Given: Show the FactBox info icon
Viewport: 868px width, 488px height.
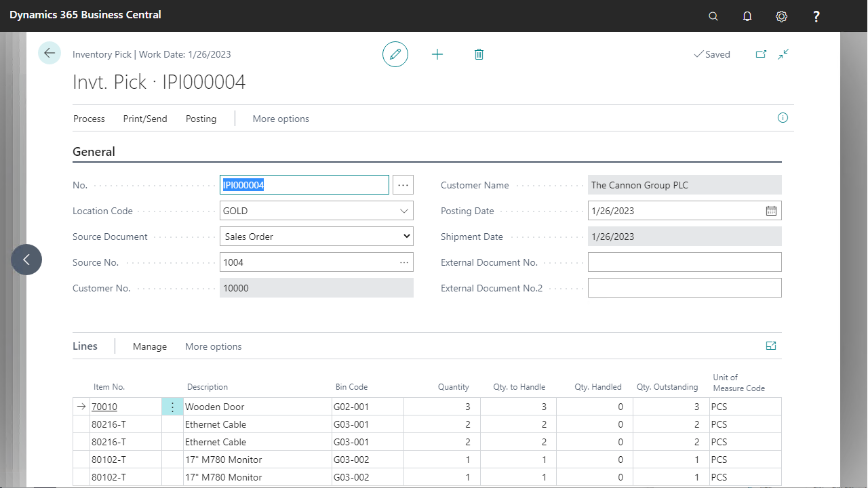Looking at the screenshot, I should point(783,118).
